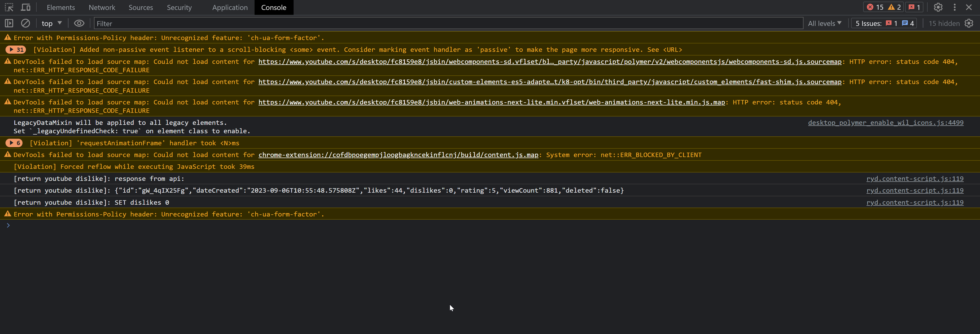Viewport: 980px width, 334px height.
Task: Show the console sidebar panel
Action: tap(9, 23)
